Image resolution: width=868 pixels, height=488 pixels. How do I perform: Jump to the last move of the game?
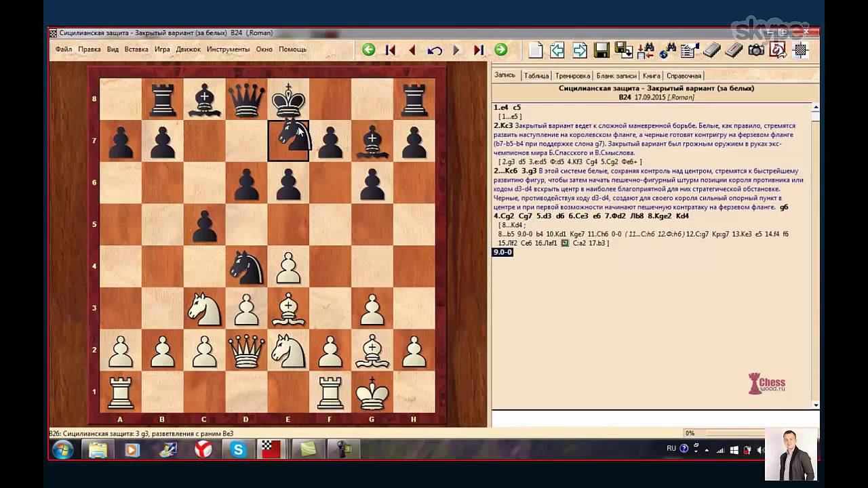[x=478, y=49]
